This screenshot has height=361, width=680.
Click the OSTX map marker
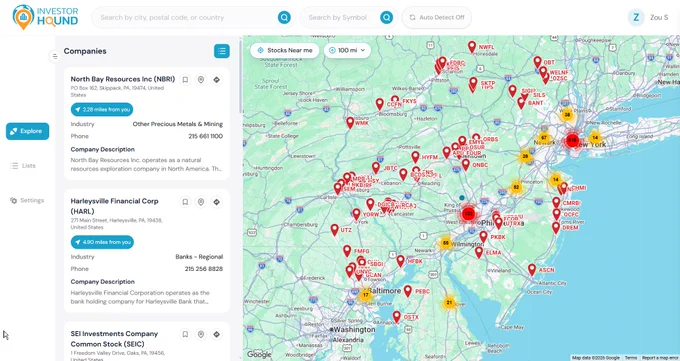[396, 317]
